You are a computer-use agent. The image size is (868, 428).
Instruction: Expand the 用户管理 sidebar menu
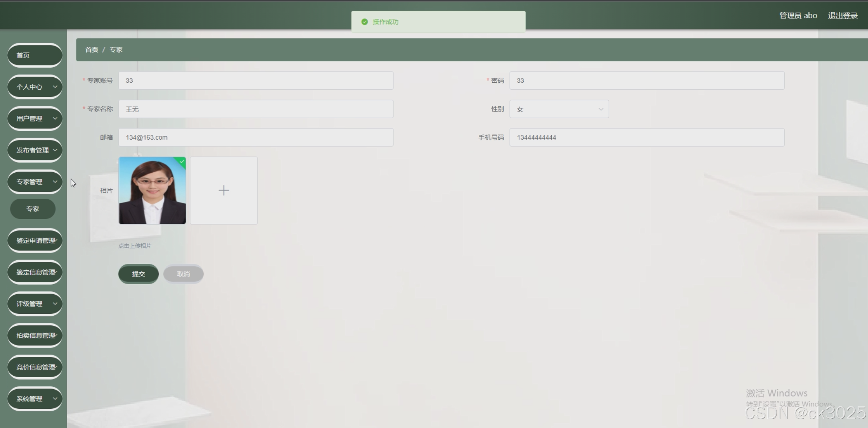[35, 118]
